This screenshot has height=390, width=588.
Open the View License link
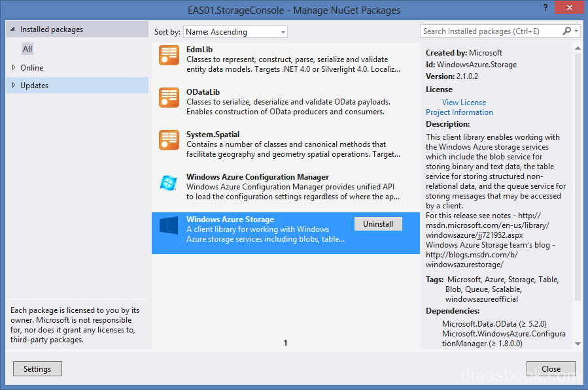click(464, 103)
